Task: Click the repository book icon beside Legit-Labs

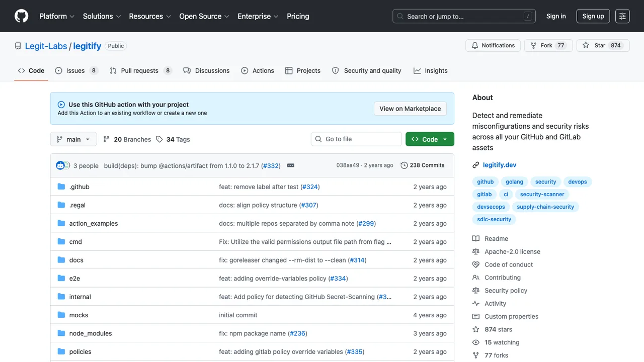Action: point(18,46)
